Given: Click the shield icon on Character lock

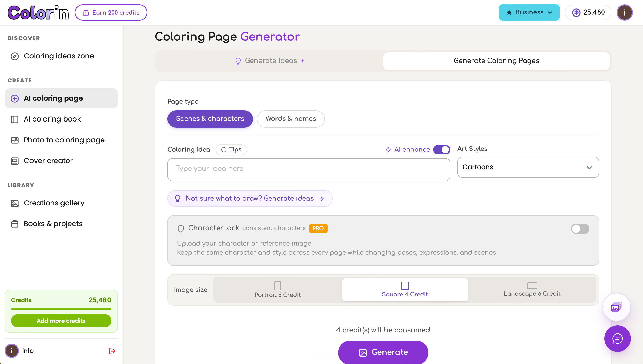Looking at the screenshot, I should click(181, 229).
